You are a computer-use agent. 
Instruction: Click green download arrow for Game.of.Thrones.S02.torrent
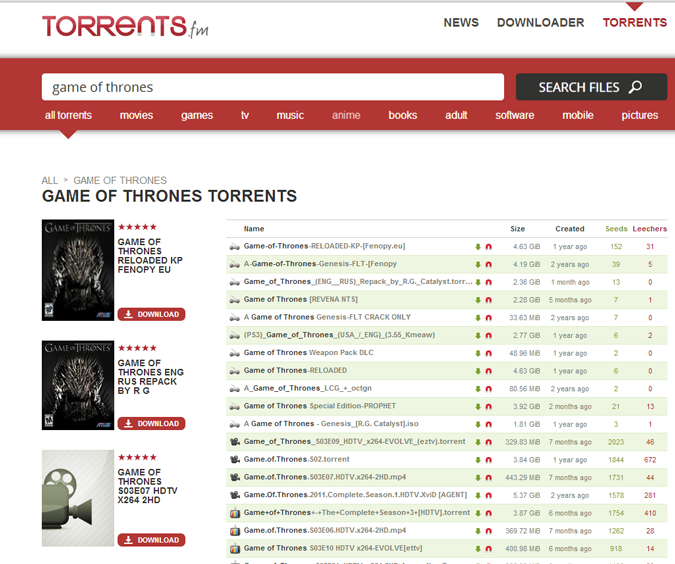coord(478,459)
